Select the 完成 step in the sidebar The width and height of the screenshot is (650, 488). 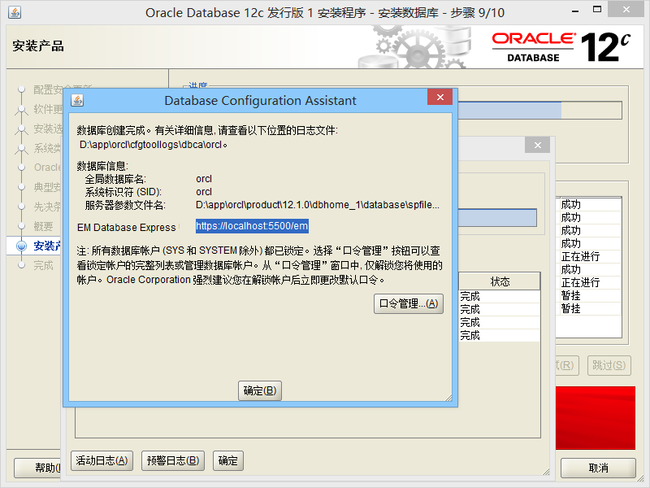(x=44, y=265)
